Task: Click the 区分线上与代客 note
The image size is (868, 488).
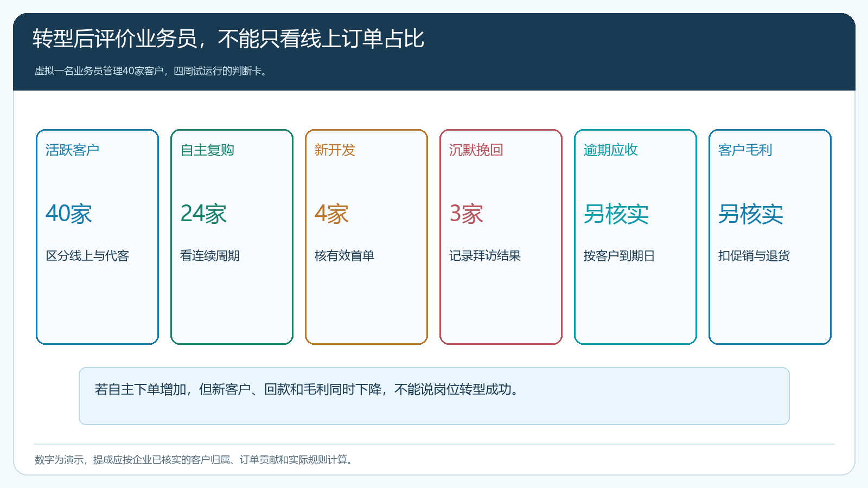Action: point(87,256)
